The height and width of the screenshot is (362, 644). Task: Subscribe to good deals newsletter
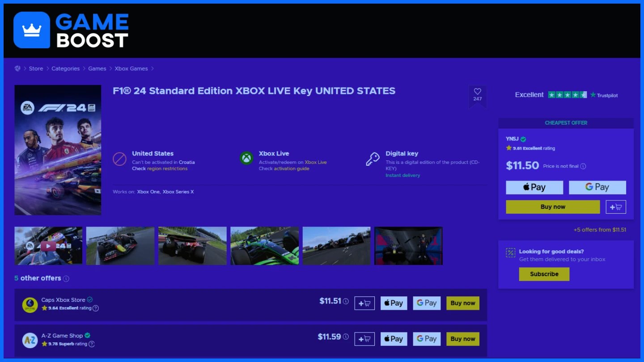pos(544,274)
